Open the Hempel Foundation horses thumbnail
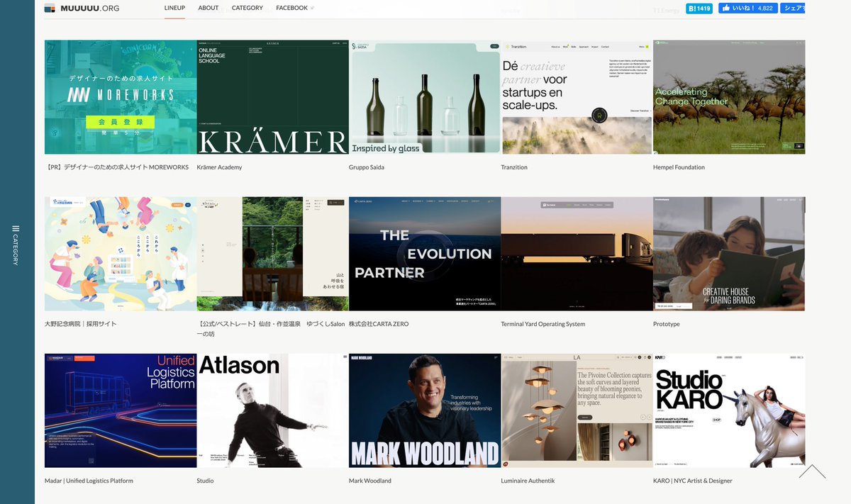The image size is (851, 504). click(729, 97)
